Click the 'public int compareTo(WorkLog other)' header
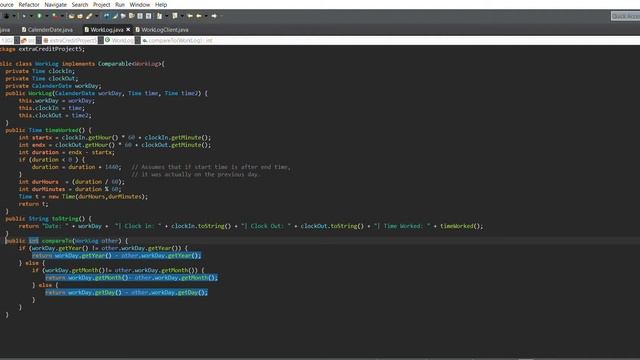 click(x=67, y=241)
